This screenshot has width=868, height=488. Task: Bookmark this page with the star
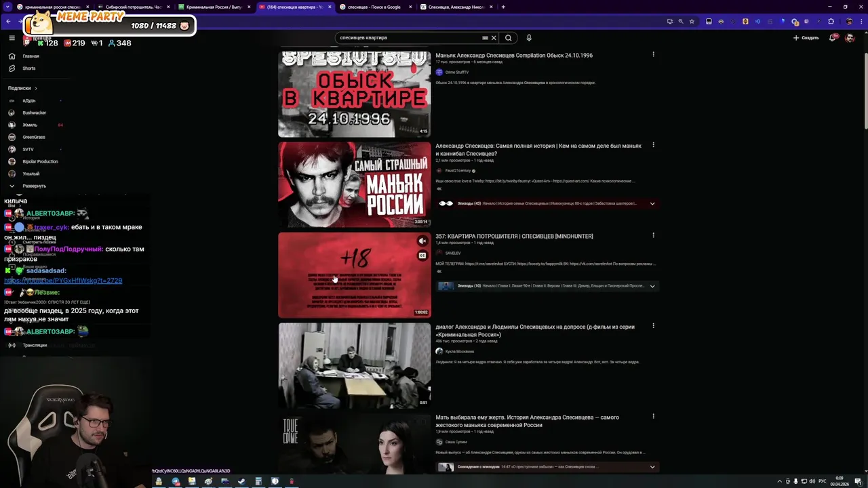tap(692, 21)
